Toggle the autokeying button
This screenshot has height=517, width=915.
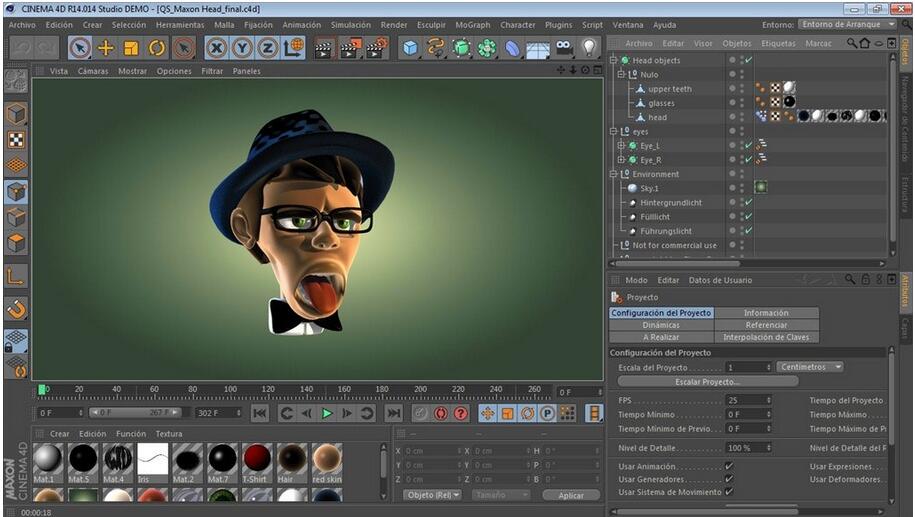coord(441,414)
